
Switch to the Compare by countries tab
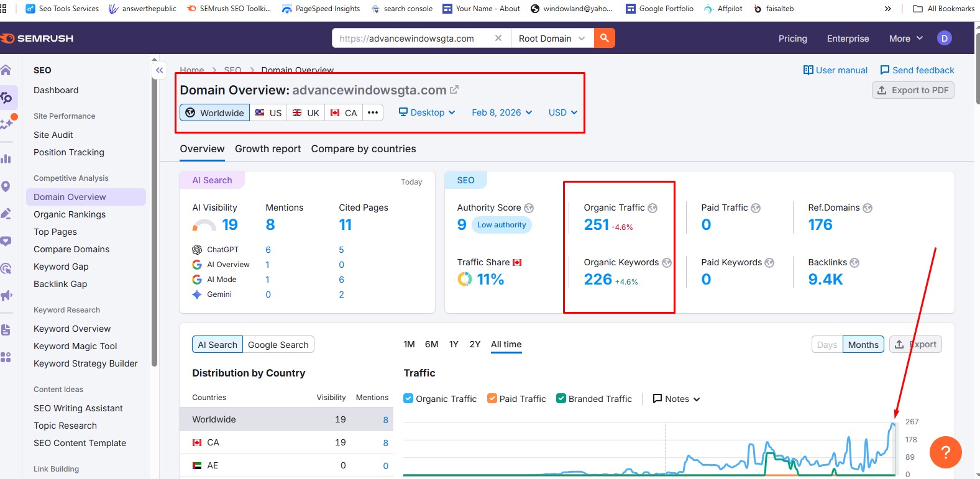[x=364, y=149]
